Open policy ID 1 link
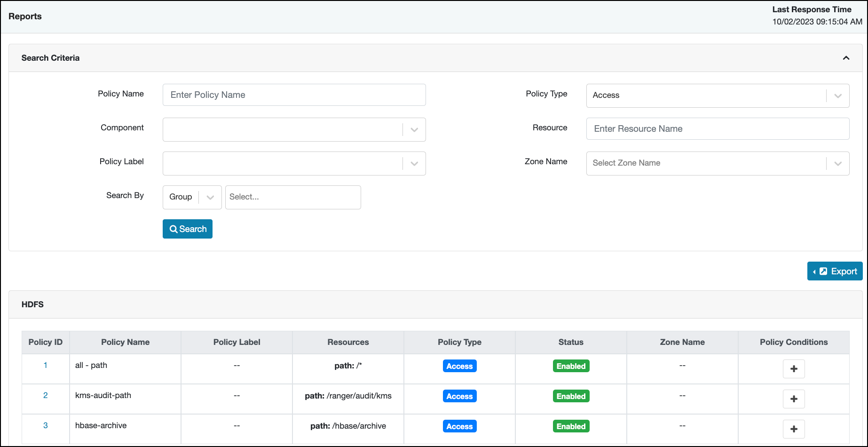 (x=46, y=365)
